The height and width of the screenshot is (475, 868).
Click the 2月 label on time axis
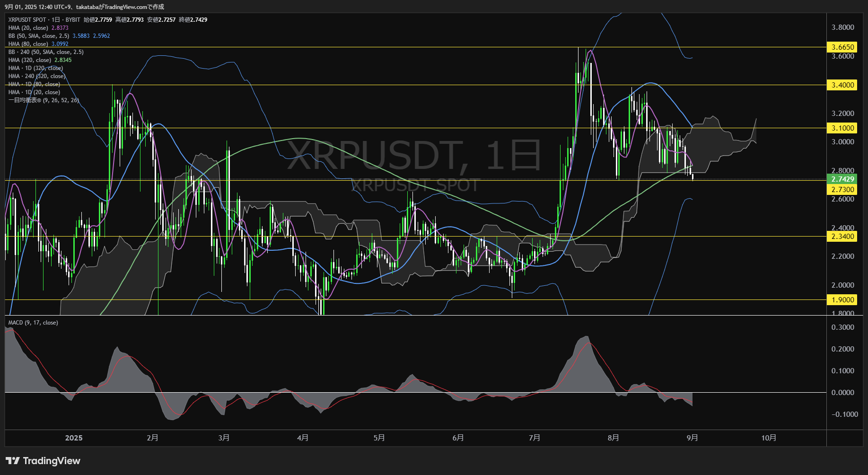click(152, 438)
